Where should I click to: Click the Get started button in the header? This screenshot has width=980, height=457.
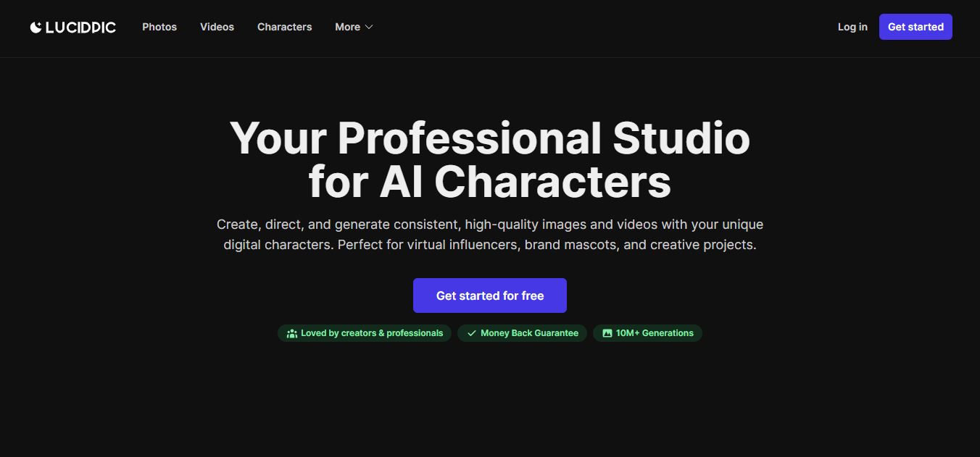click(915, 27)
